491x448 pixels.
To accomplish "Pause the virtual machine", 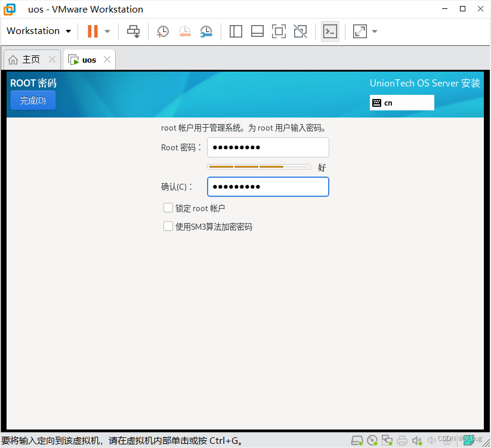I will click(92, 31).
